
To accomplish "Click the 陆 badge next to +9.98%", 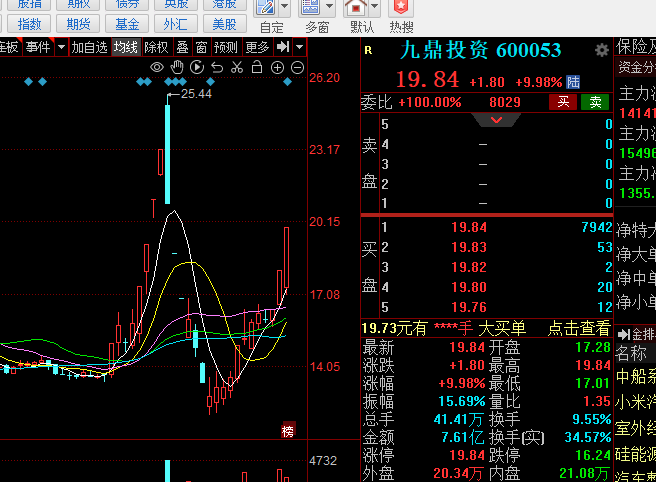I will pyautogui.click(x=573, y=82).
